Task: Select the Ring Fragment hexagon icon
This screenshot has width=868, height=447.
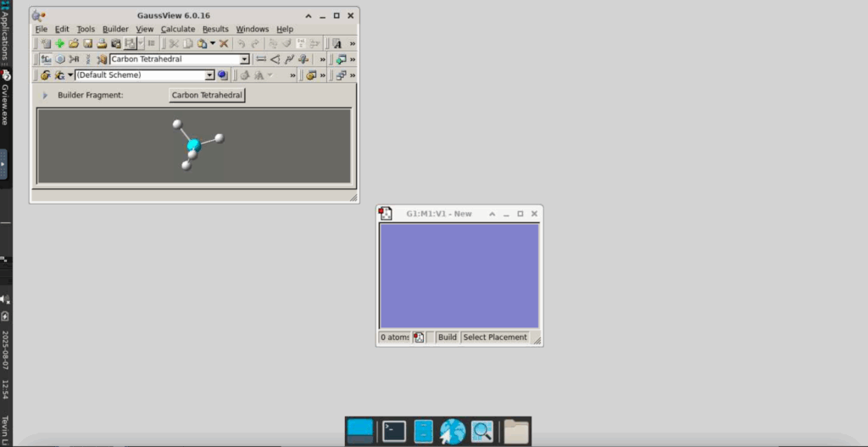Action: click(60, 59)
